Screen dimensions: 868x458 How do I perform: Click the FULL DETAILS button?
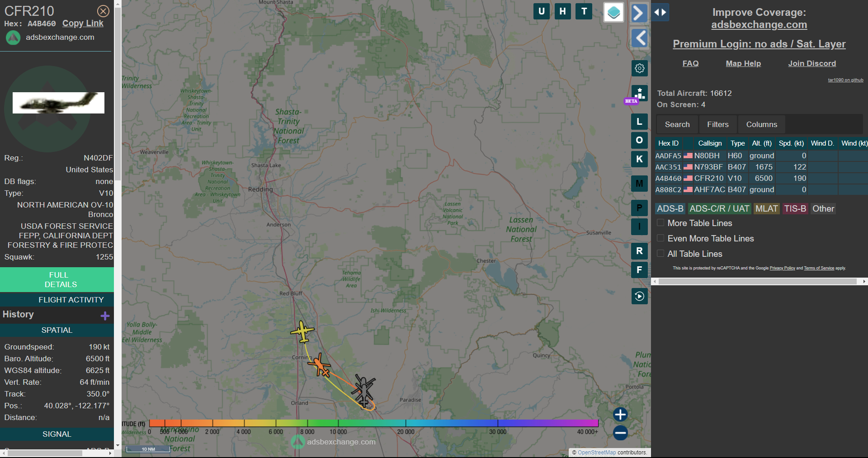point(57,279)
